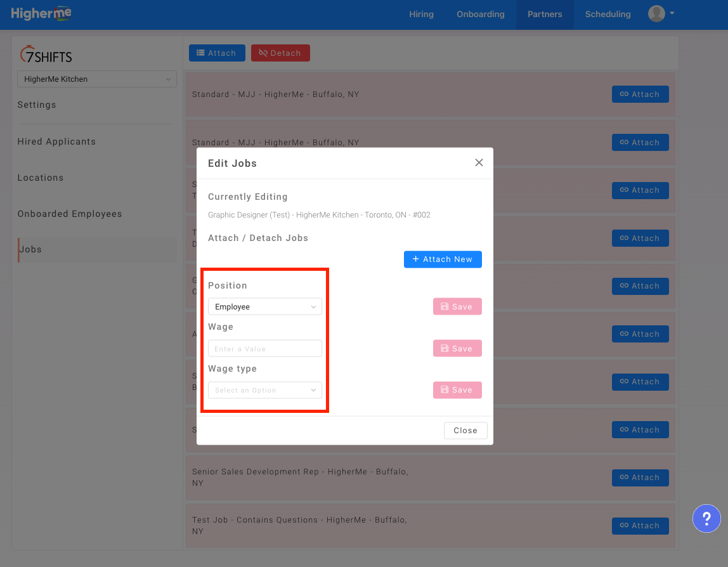Viewport: 728px width, 567px height.
Task: Open the HigherMe Kitchen location selector
Action: 96,79
